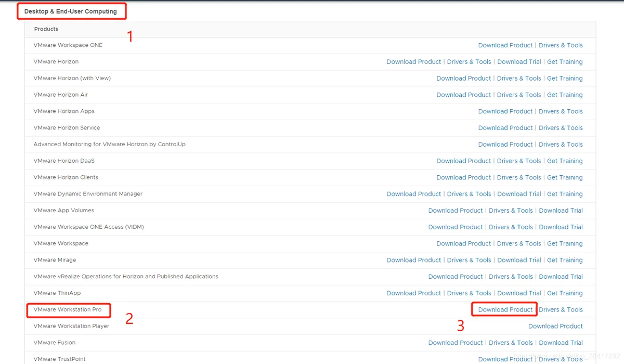Download Product for VMware App Volumes
Viewport: 624px width, 364px height.
click(456, 211)
